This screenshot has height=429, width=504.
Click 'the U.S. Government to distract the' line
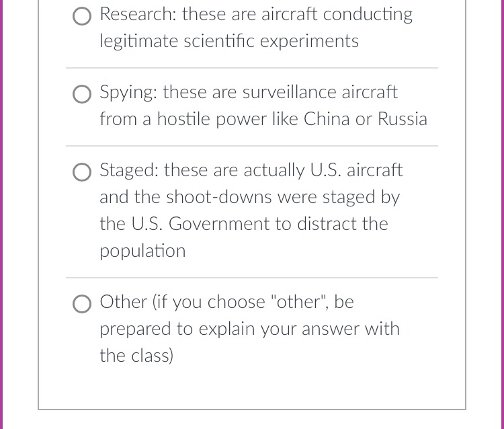244,224
